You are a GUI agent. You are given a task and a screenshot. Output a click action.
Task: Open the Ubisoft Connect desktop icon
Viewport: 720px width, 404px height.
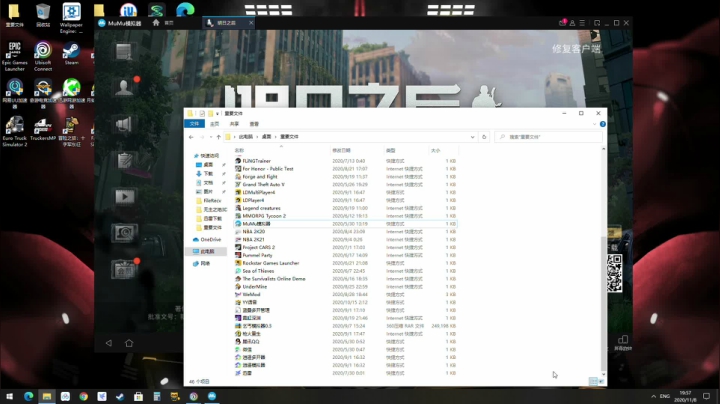pos(43,56)
